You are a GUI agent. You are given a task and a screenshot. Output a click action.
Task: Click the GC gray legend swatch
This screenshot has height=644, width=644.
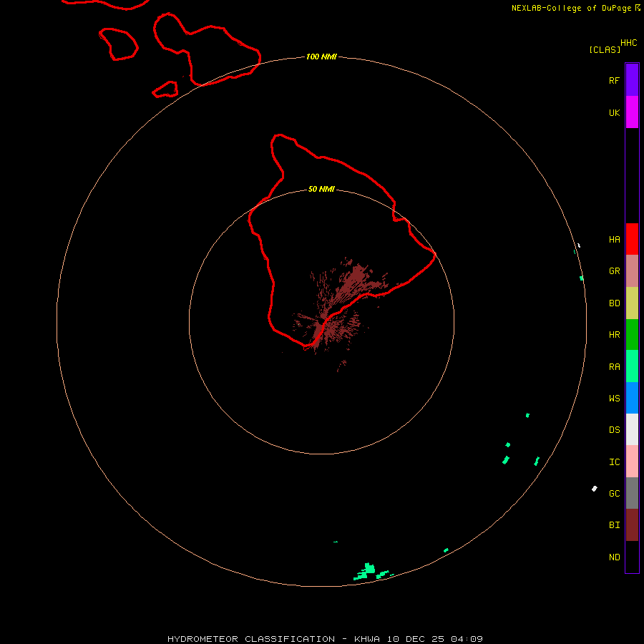632,493
